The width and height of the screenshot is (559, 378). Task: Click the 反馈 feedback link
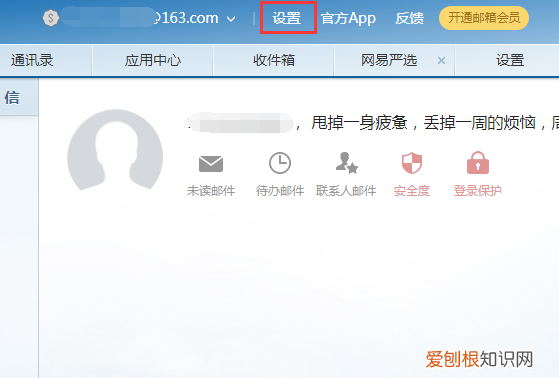coord(409,18)
